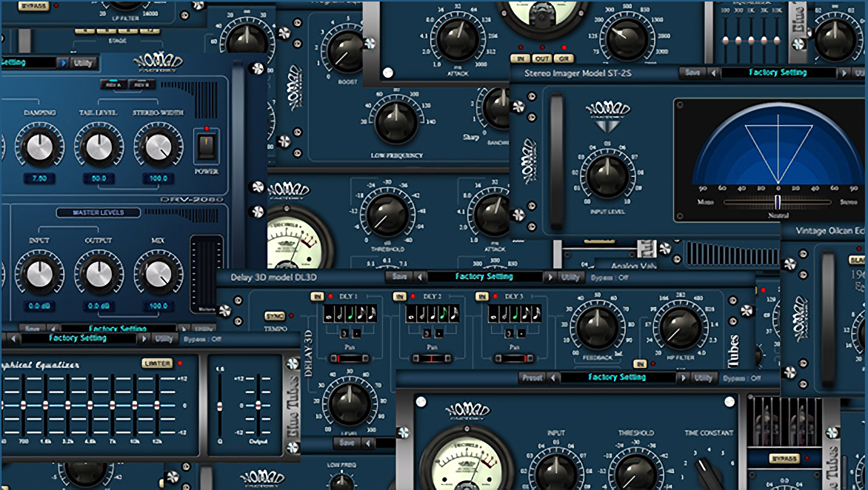Click next-preset arrow in the Stereo Imager

pos(844,73)
